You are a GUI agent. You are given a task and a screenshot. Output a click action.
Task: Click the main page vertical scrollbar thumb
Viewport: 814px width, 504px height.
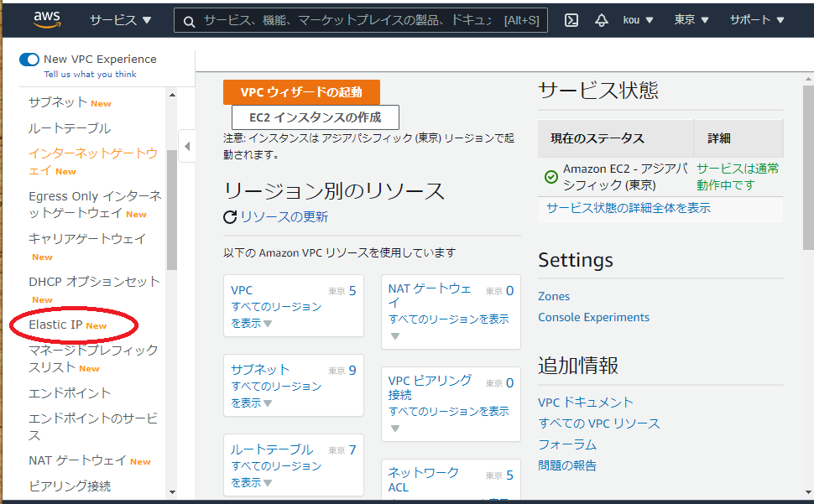pos(808,169)
